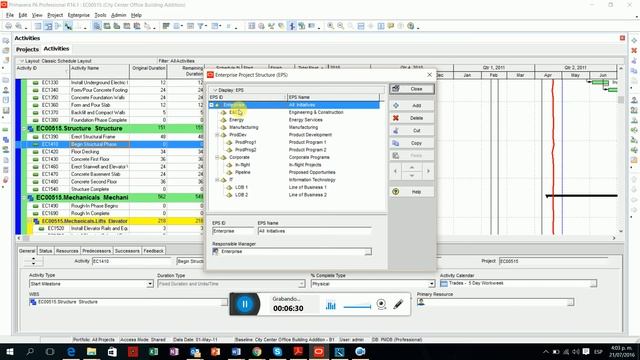This screenshot has width=640, height=360.
Task: Click the volume line on recording bar
Action: pos(357,307)
